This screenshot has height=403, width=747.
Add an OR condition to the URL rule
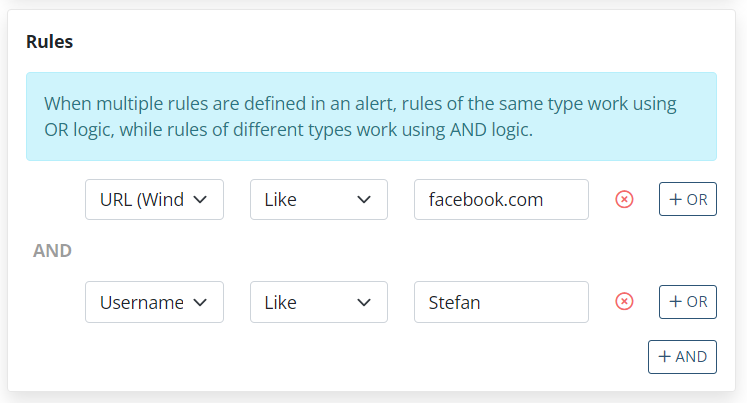tap(688, 200)
